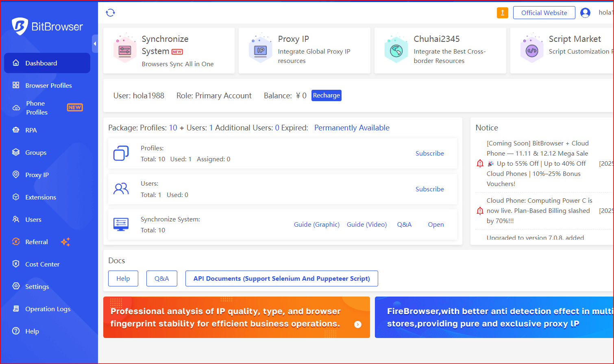Open Browser Profiles in sidebar
Viewport: 614px width, 364px height.
click(x=48, y=85)
